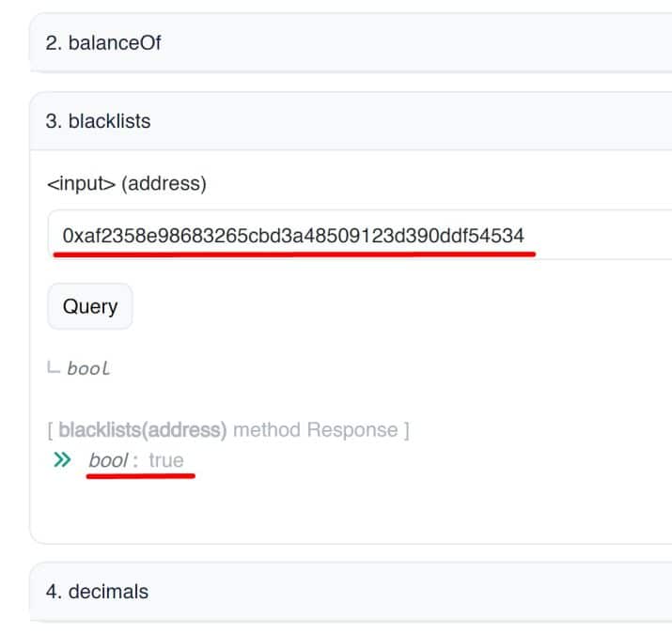Screen dimensions: 672x634
Task: Click the 0xaf2358e9... address text
Action: tap(293, 236)
